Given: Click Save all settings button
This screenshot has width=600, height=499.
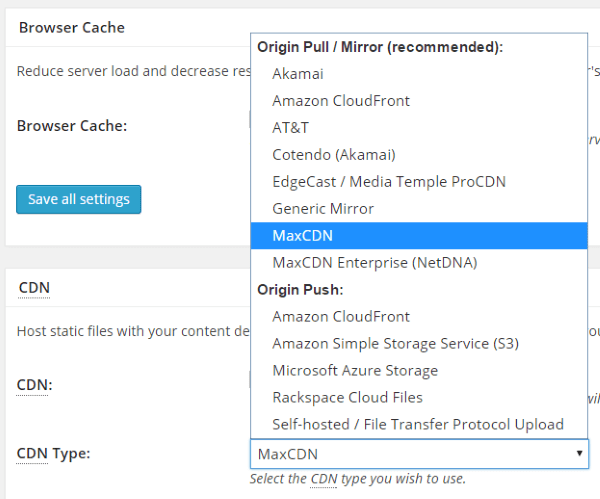Looking at the screenshot, I should click(x=79, y=199).
